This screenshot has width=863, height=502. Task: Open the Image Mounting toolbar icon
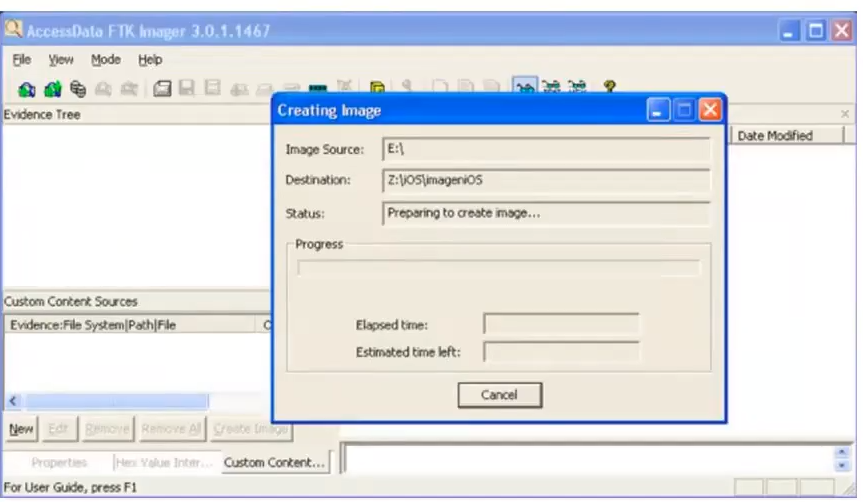click(x=78, y=89)
